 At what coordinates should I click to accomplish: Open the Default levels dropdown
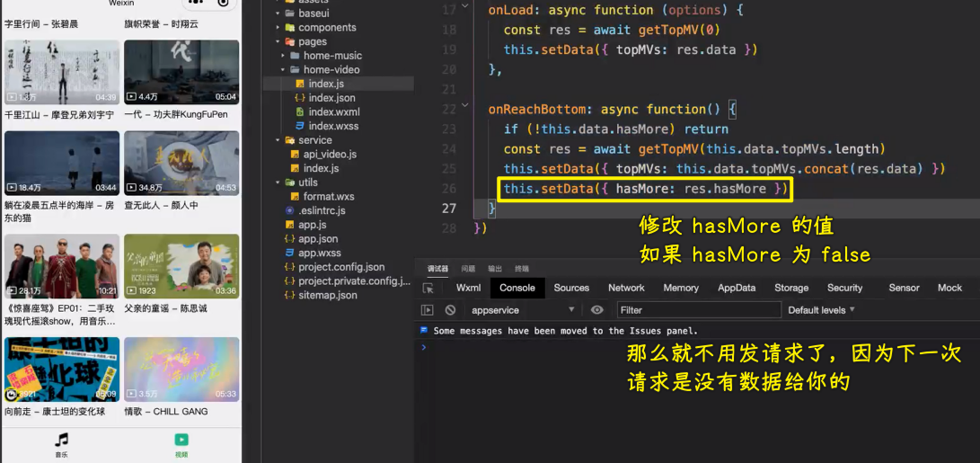[x=821, y=309]
